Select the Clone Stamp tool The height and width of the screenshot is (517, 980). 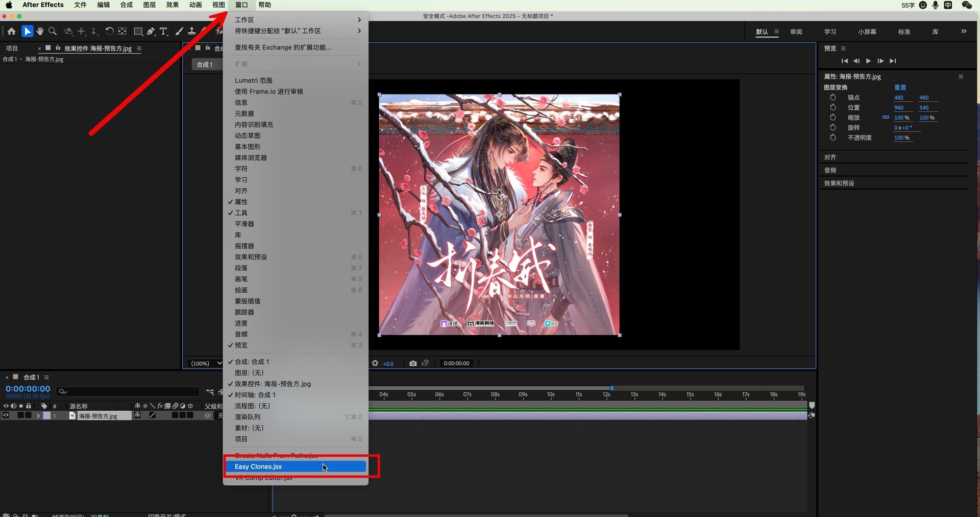point(191,32)
